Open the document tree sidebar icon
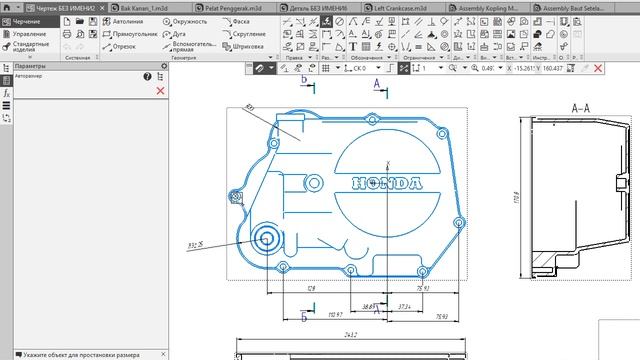Image resolution: width=640 pixels, height=360 pixels. pyautogui.click(x=6, y=68)
